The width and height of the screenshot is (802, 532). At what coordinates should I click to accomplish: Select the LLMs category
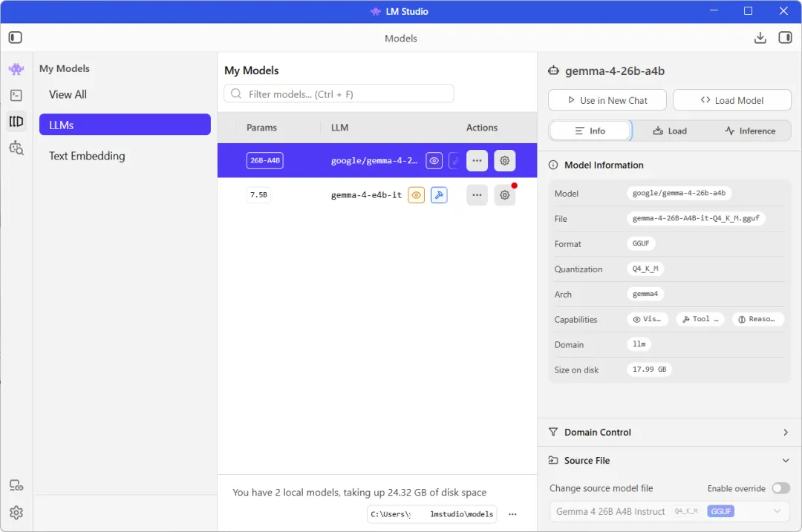[x=125, y=125]
